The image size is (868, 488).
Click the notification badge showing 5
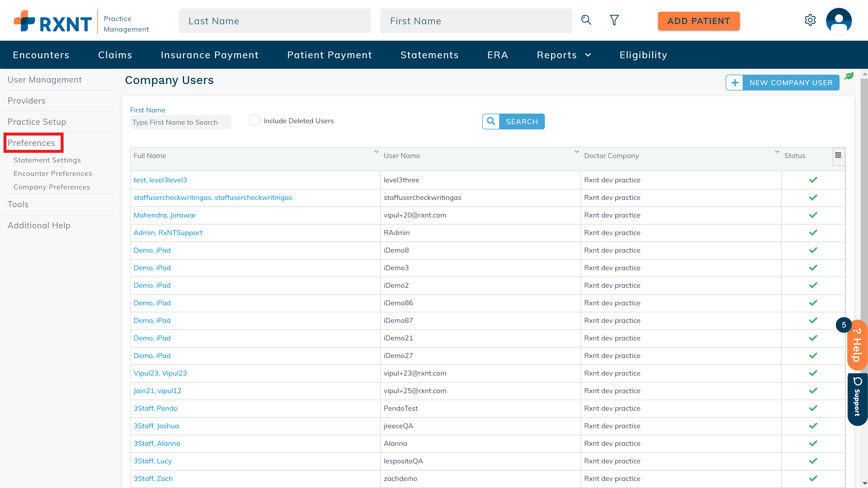point(843,325)
